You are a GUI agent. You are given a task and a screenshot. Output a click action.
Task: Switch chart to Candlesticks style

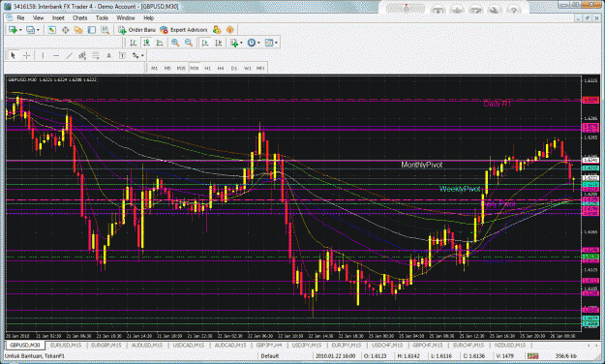pos(146,43)
